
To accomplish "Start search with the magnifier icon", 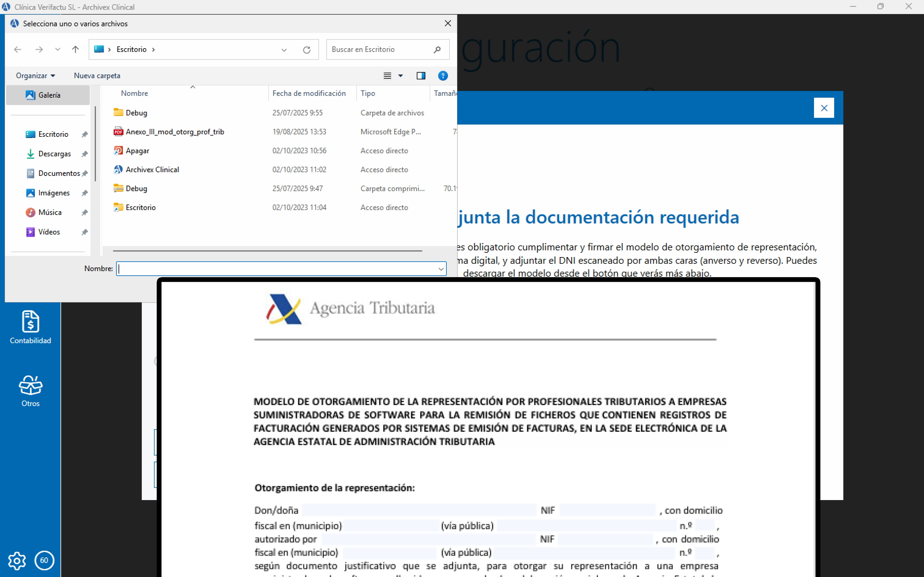I will pyautogui.click(x=437, y=49).
